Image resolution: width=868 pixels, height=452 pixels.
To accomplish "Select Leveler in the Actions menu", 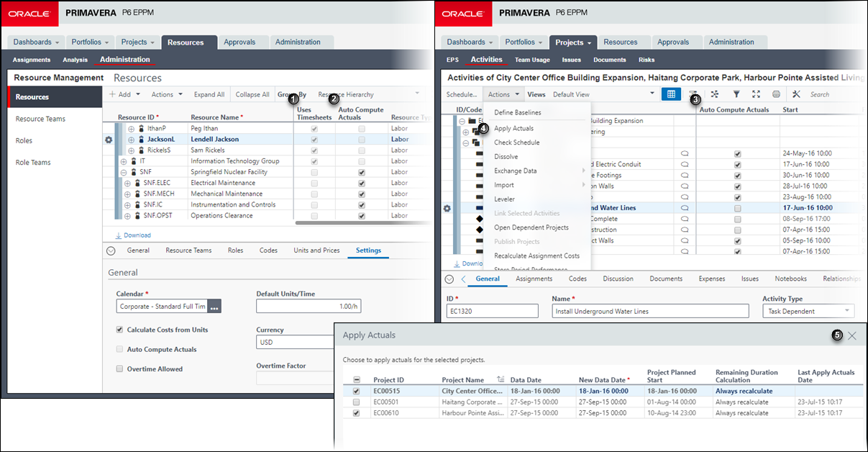I will pyautogui.click(x=504, y=199).
